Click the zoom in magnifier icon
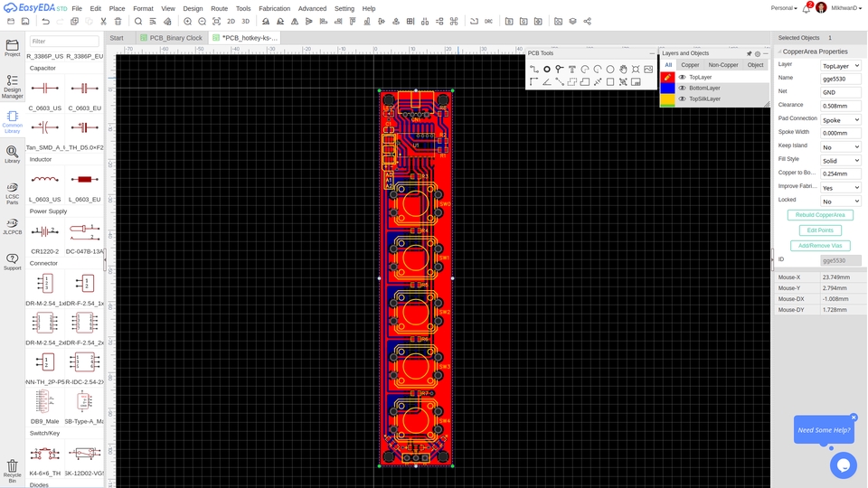Screen dimensions: 868x488 (188, 21)
